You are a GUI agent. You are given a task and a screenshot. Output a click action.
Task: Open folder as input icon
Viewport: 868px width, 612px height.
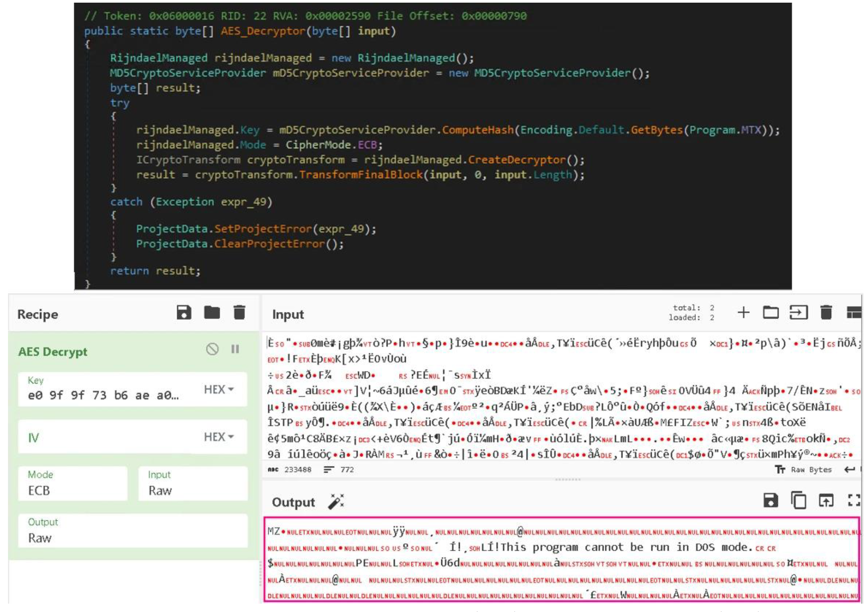[x=771, y=313]
